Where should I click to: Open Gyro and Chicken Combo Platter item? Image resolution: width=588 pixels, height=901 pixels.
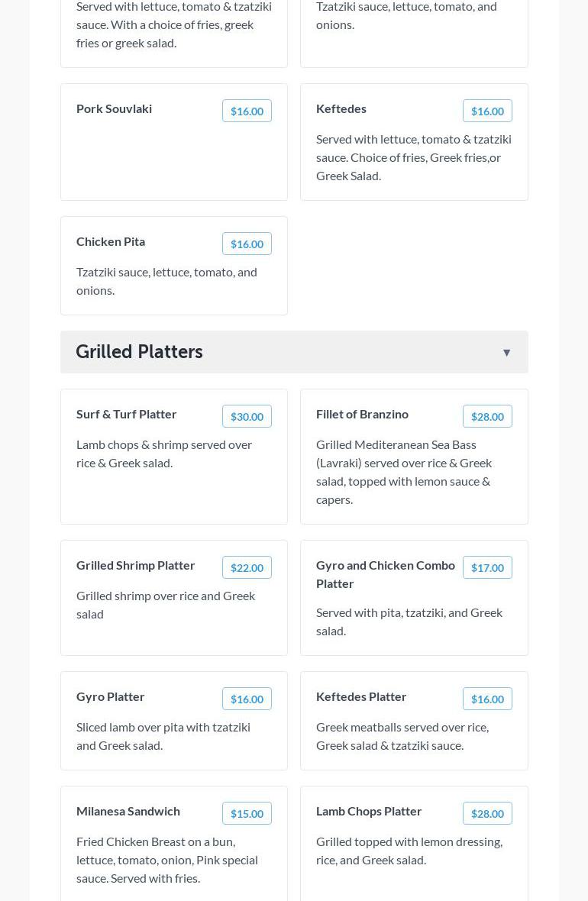(x=385, y=574)
